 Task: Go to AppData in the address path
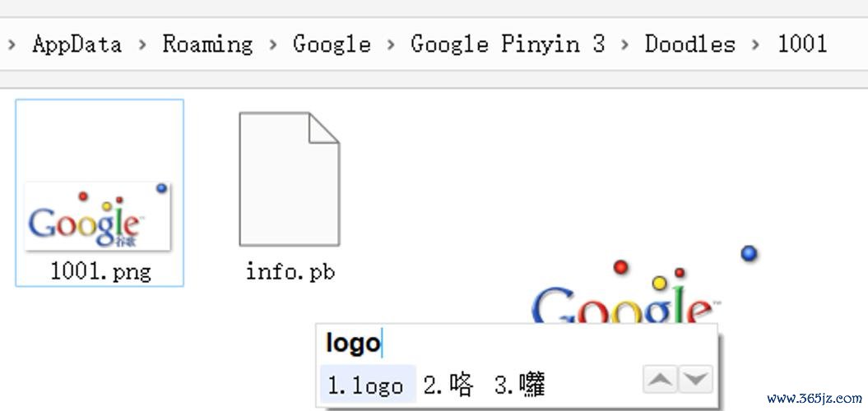click(x=77, y=44)
